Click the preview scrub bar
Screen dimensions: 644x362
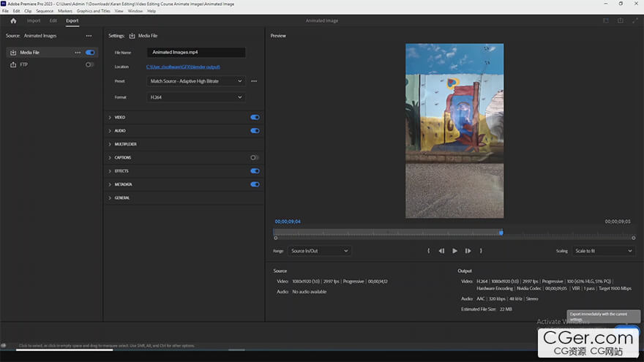pos(454,233)
